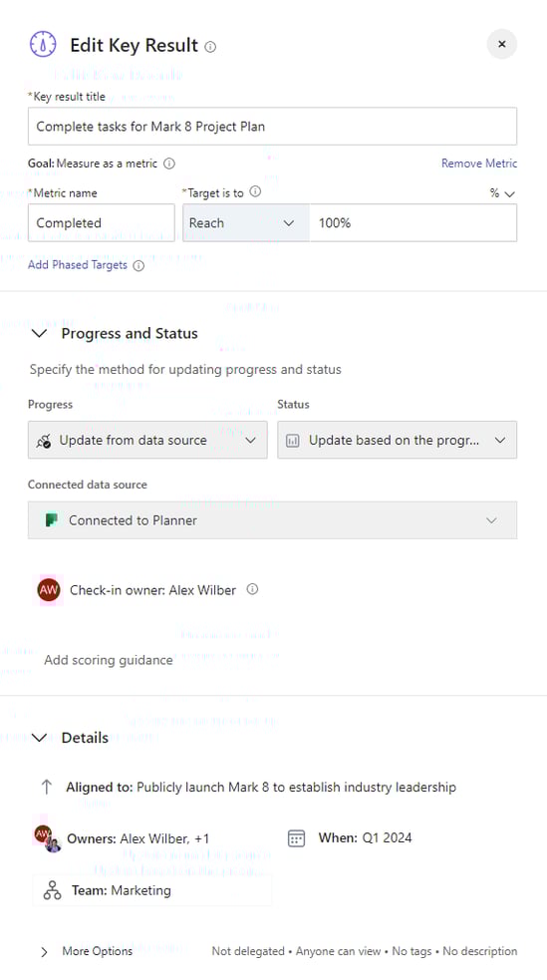Click the Add Phased Targets link
The width and height of the screenshot is (547, 980).
point(78,265)
